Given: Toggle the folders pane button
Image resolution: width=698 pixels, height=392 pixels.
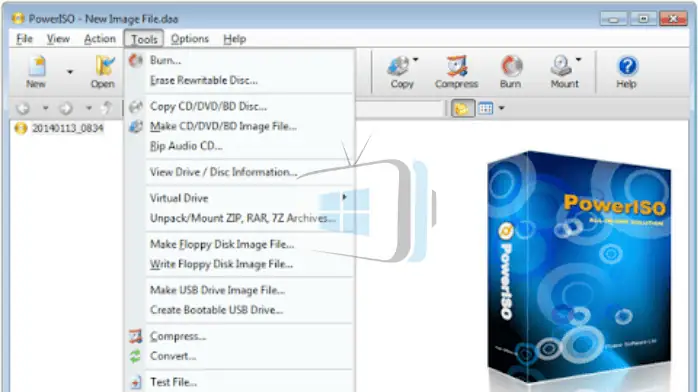Looking at the screenshot, I should pos(463,108).
